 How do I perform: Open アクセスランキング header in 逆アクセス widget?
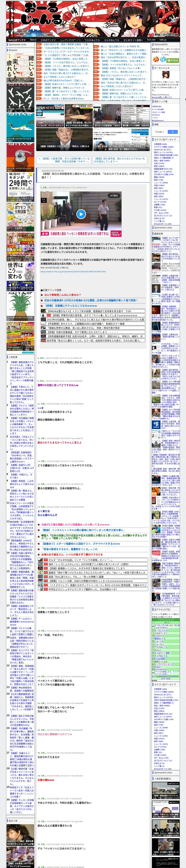coord(165,620)
